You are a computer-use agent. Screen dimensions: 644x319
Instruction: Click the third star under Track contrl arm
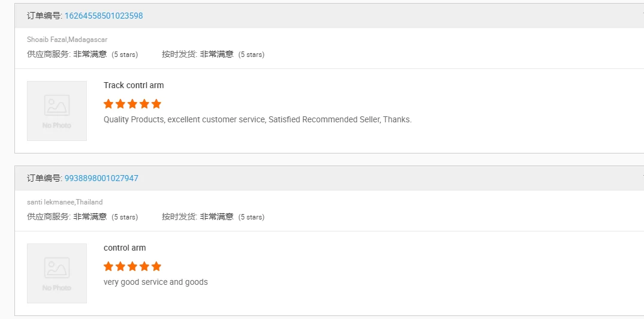132,104
